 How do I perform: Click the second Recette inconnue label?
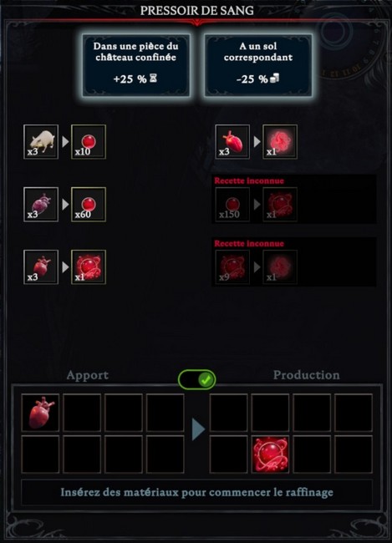[249, 243]
